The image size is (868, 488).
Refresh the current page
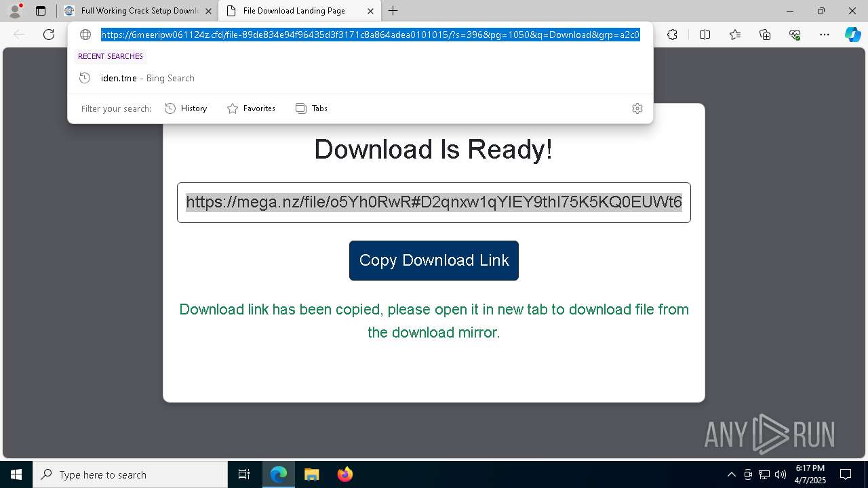coord(49,35)
